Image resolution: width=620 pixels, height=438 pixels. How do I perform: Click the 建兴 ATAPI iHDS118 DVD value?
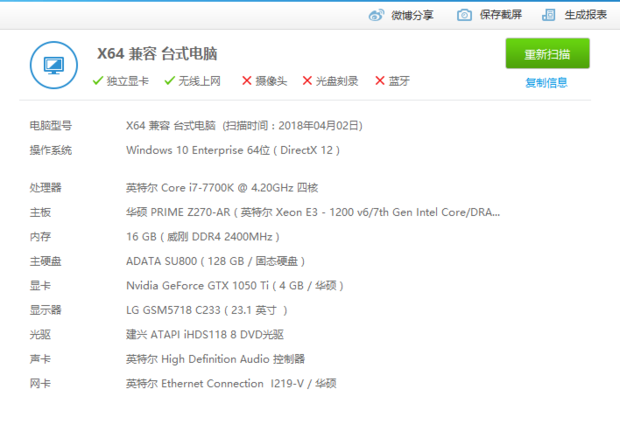[x=205, y=335]
